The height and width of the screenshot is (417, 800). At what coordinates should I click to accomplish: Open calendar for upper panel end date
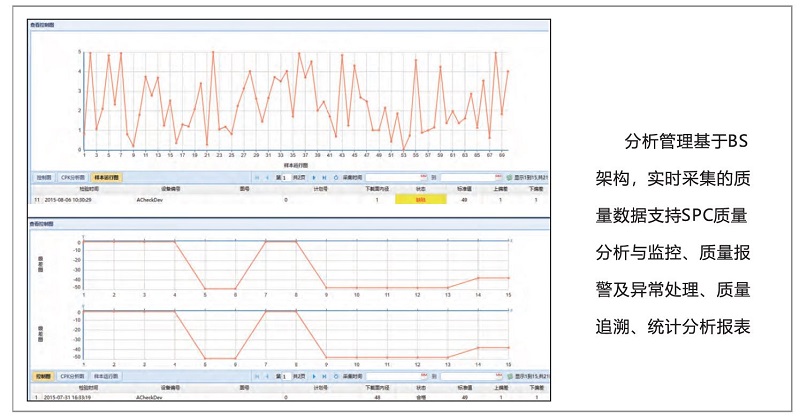pos(498,177)
